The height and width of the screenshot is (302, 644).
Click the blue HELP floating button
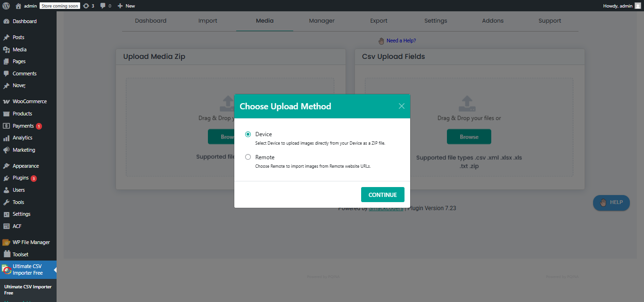611,203
